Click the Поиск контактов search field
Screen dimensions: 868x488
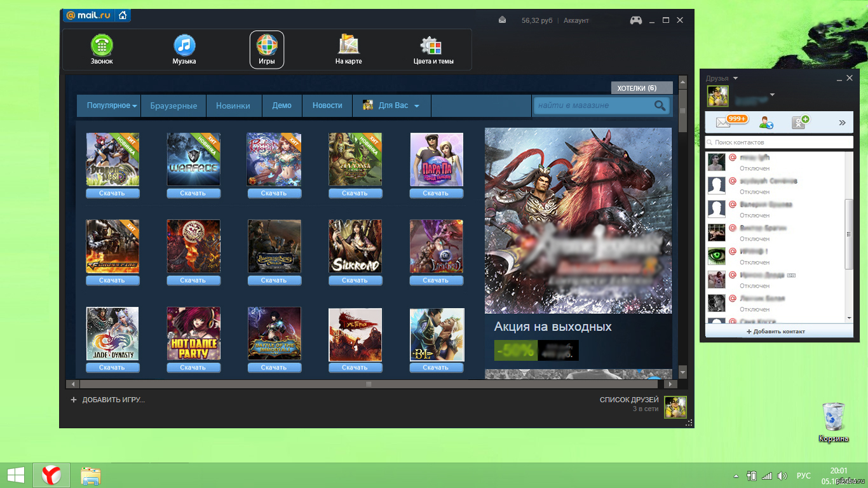(x=779, y=142)
